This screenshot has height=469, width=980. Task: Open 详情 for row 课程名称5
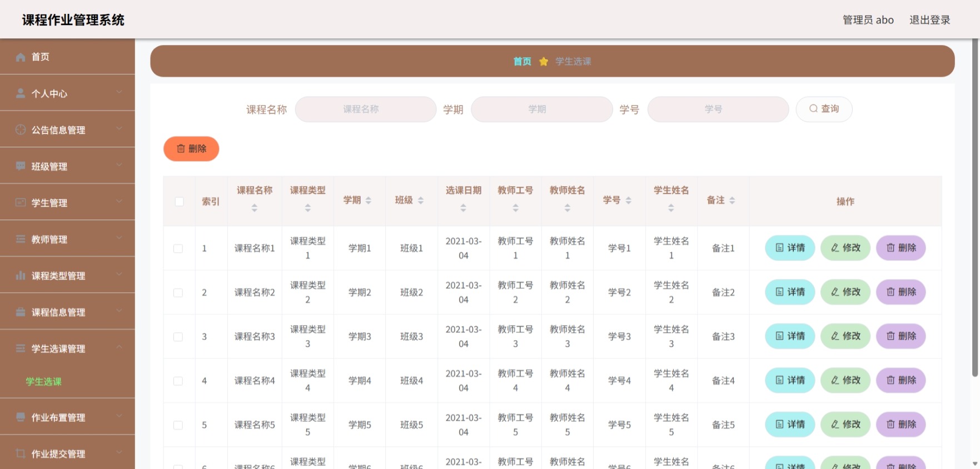tap(790, 424)
